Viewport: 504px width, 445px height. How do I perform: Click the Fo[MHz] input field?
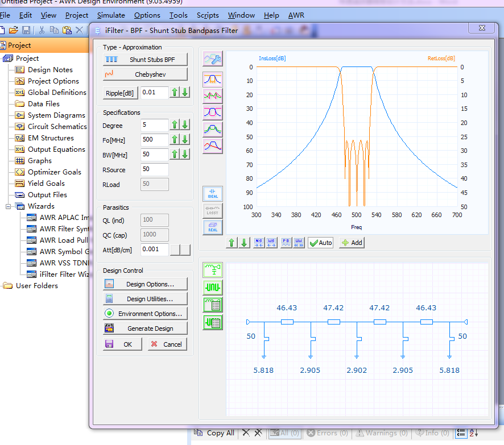[155, 140]
